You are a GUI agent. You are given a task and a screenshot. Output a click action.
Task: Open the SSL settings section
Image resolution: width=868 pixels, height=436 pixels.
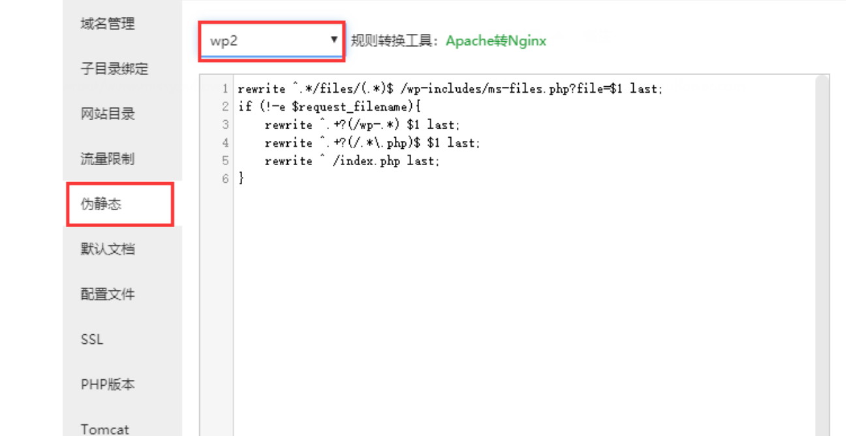(x=92, y=339)
